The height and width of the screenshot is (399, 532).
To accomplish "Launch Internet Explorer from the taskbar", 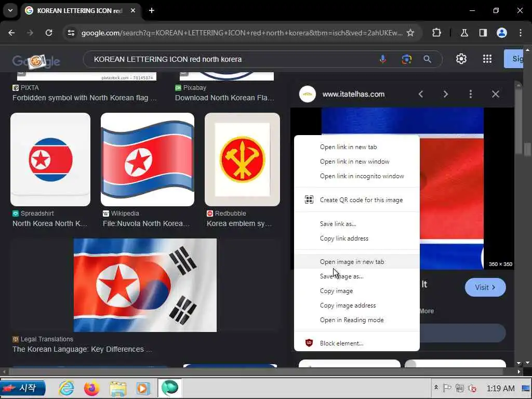I will pyautogui.click(x=66, y=388).
